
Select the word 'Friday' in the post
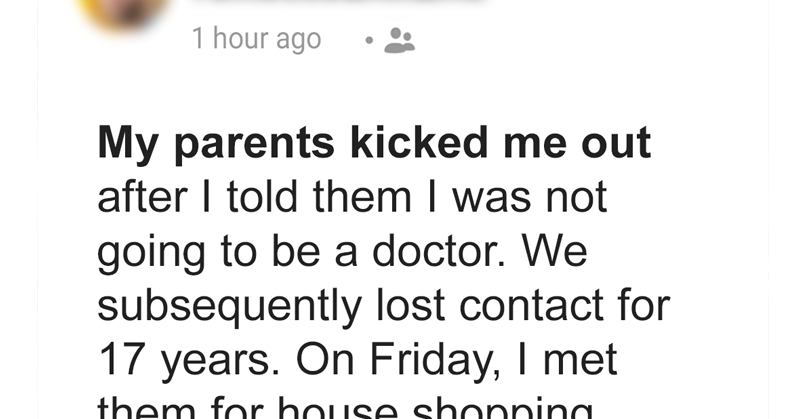pos(428,361)
